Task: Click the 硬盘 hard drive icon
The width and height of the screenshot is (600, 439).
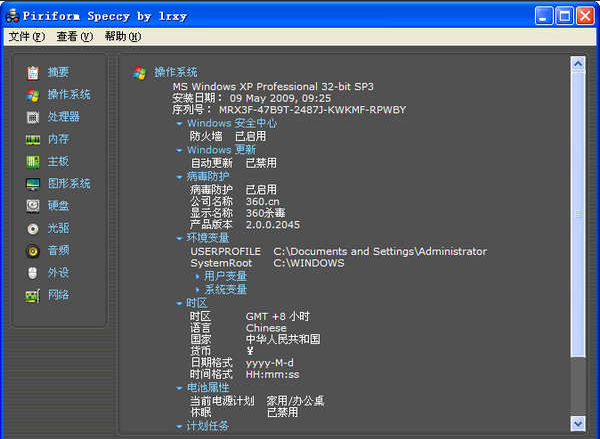Action: pos(33,206)
